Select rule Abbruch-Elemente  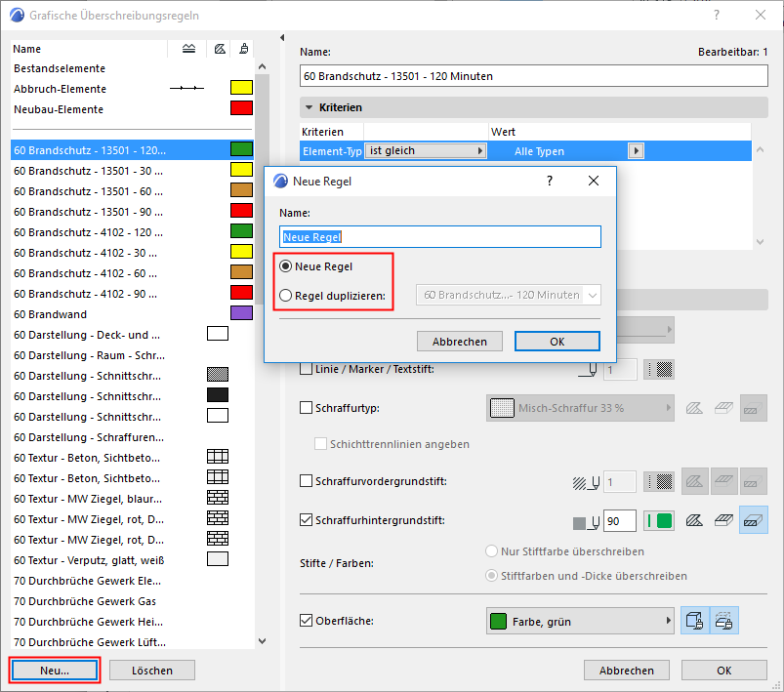pyautogui.click(x=133, y=89)
